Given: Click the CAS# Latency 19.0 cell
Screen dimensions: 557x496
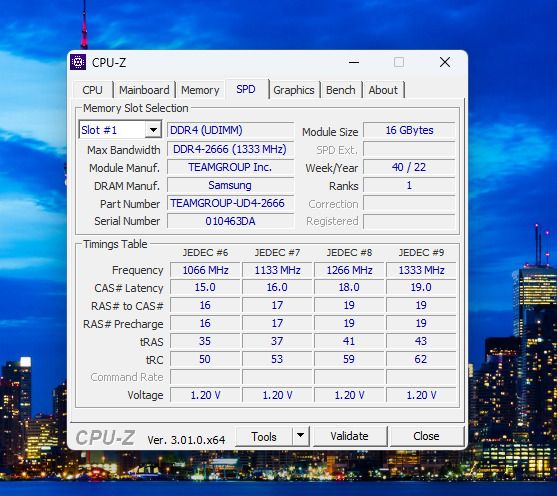Looking at the screenshot, I should pyautogui.click(x=421, y=287).
